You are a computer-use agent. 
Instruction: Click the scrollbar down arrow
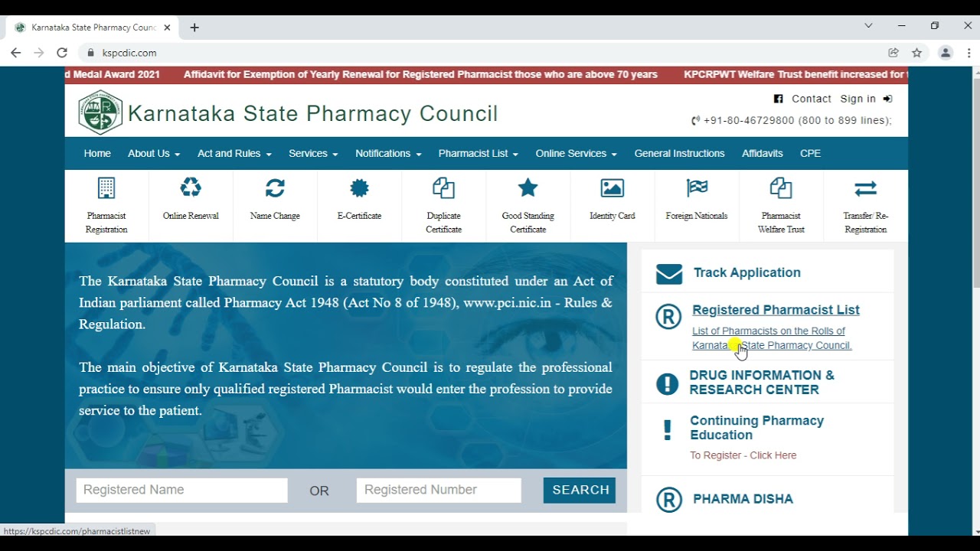coord(976,531)
